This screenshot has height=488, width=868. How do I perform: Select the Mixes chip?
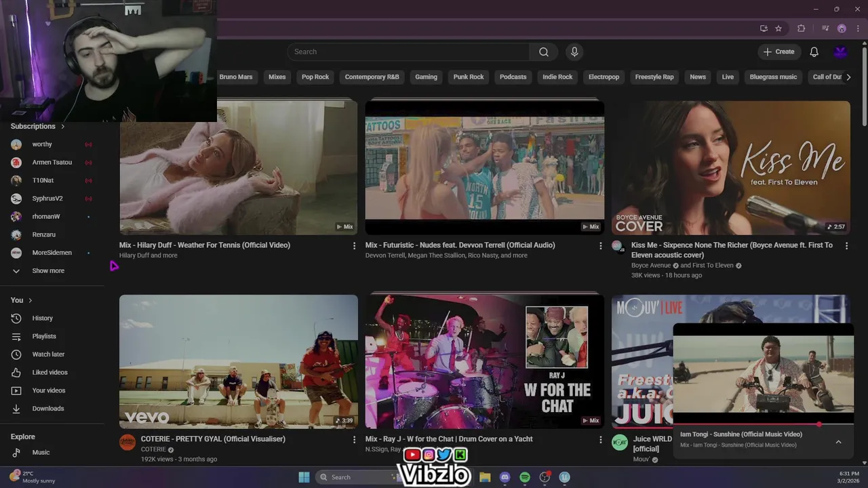pos(277,77)
